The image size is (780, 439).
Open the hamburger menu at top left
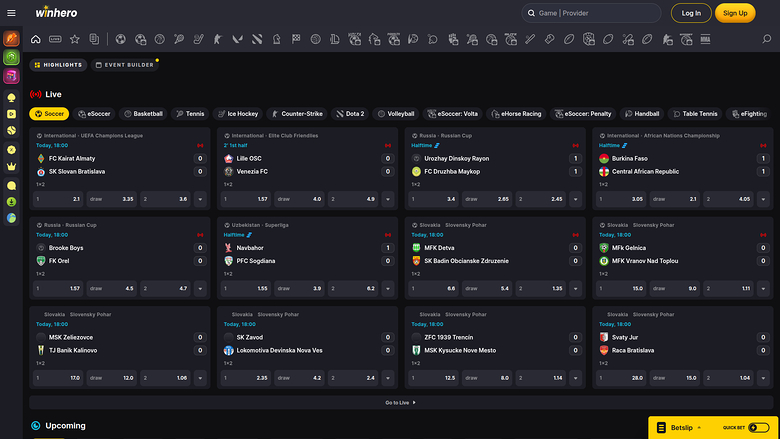tap(11, 12)
